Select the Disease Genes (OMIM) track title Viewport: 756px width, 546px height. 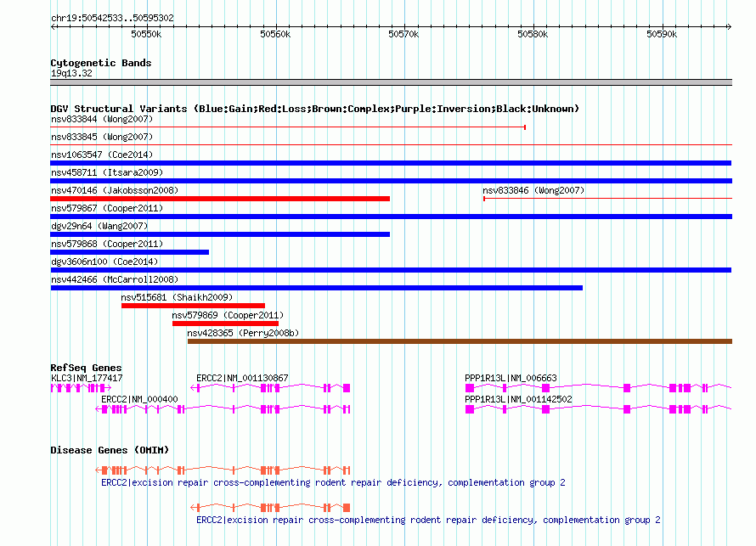coord(110,450)
